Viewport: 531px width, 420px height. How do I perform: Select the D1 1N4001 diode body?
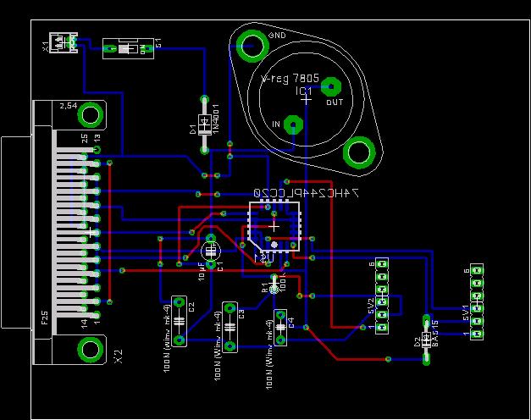[x=204, y=125]
